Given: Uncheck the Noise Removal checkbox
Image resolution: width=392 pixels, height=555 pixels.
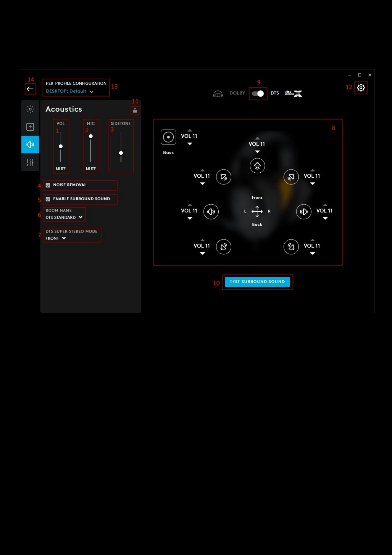Looking at the screenshot, I should [x=48, y=185].
